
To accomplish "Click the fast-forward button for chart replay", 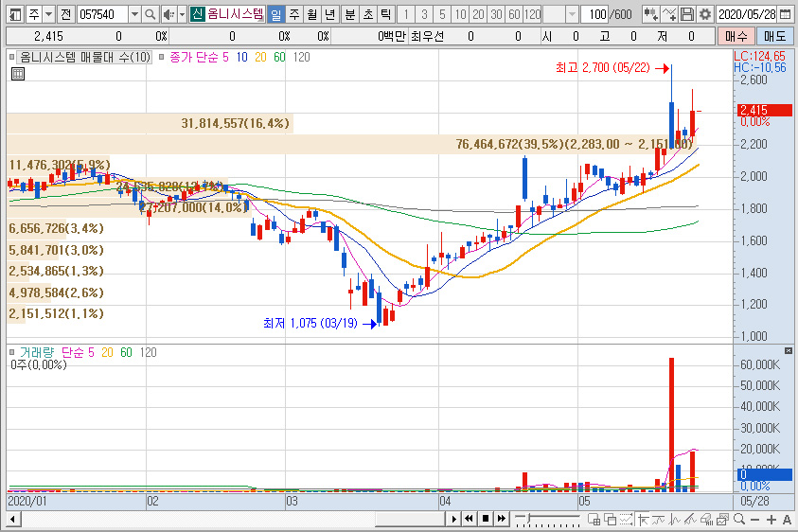I will click(502, 520).
